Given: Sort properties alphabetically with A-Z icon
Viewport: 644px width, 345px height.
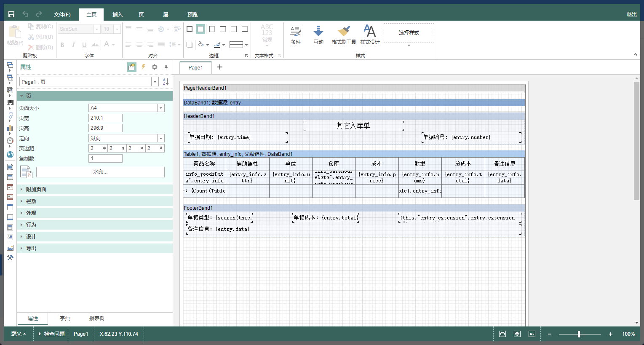Looking at the screenshot, I should (166, 81).
